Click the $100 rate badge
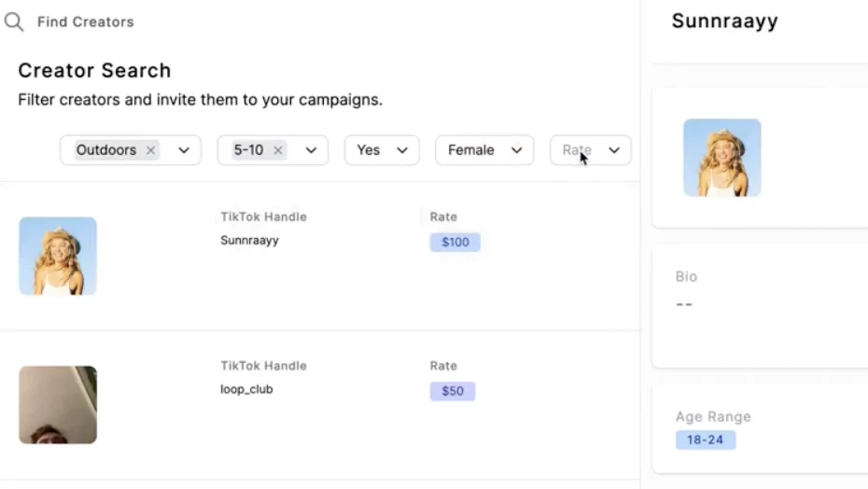This screenshot has height=489, width=868. 455,242
